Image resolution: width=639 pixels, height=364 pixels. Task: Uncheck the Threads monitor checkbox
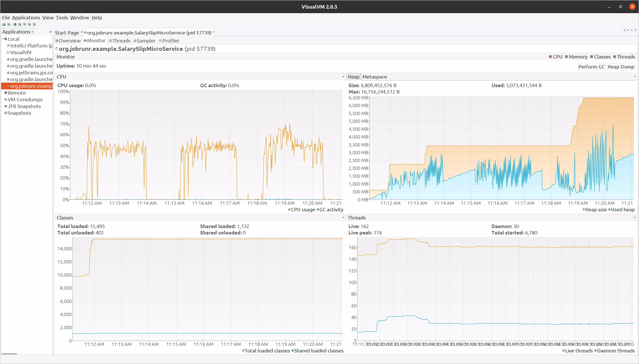click(614, 57)
